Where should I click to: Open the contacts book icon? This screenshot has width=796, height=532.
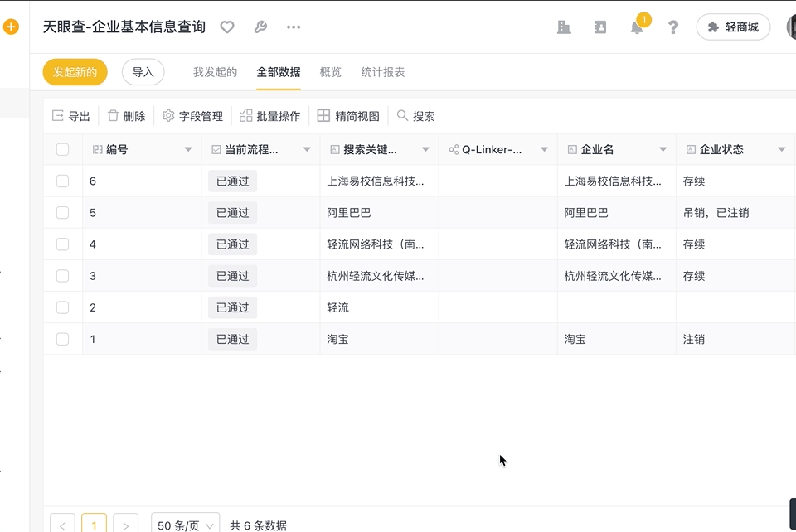(x=600, y=27)
